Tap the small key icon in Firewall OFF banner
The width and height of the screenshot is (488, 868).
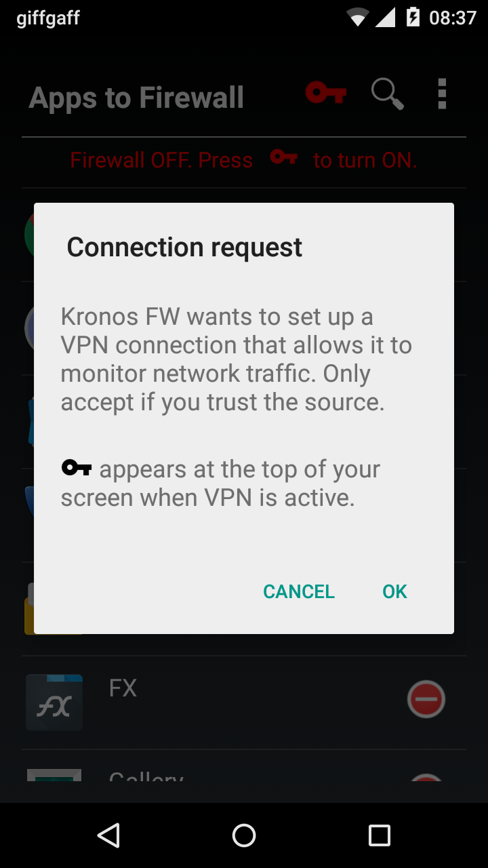point(283,157)
